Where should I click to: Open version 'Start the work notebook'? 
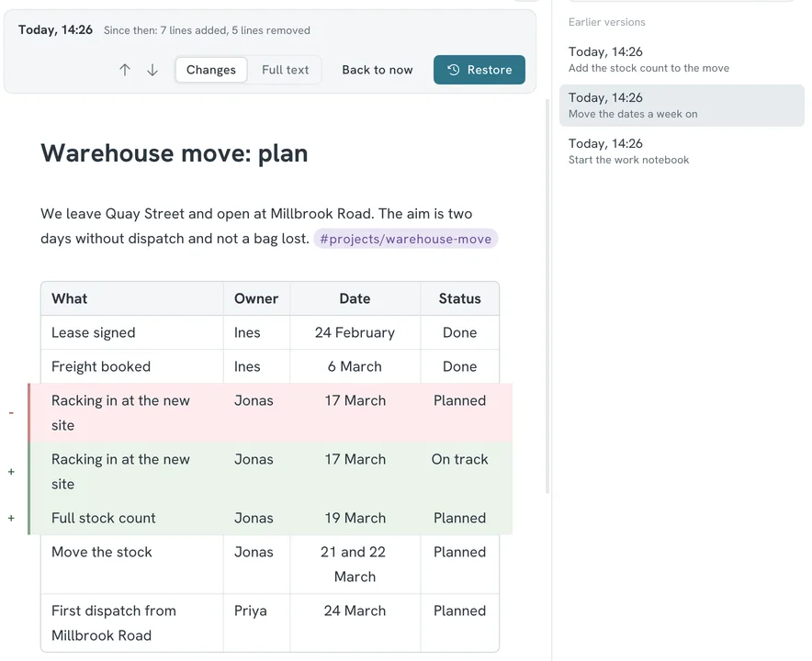coord(682,151)
